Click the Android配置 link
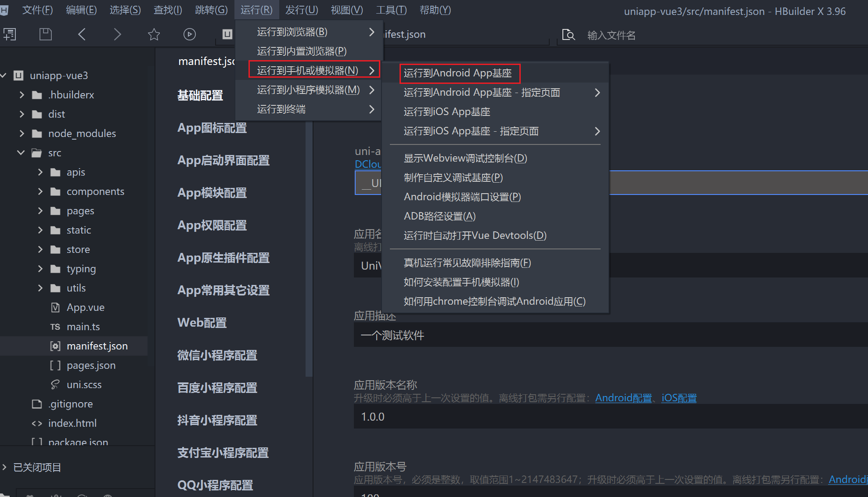The height and width of the screenshot is (497, 868). 623,398
